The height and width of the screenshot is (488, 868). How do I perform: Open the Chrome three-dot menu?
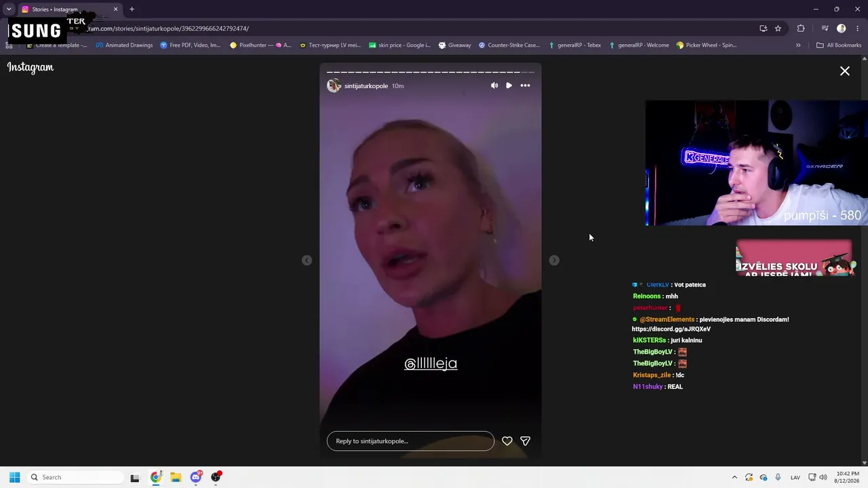tap(857, 28)
